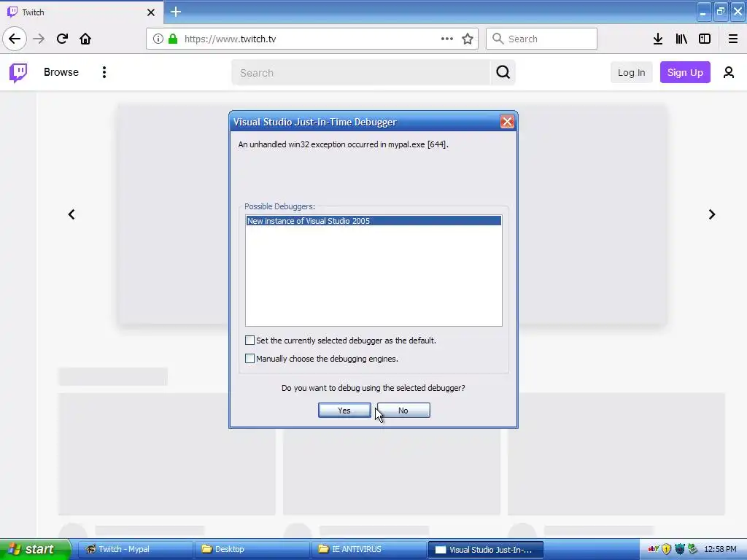The width and height of the screenshot is (747, 560).
Task: Open the downloads arrow icon
Action: (658, 39)
